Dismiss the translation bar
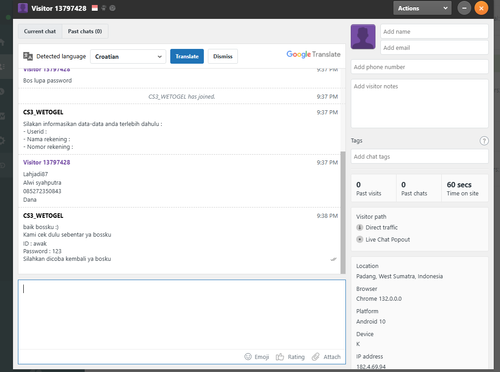Screen dimensions: 500x372 pos(223,56)
